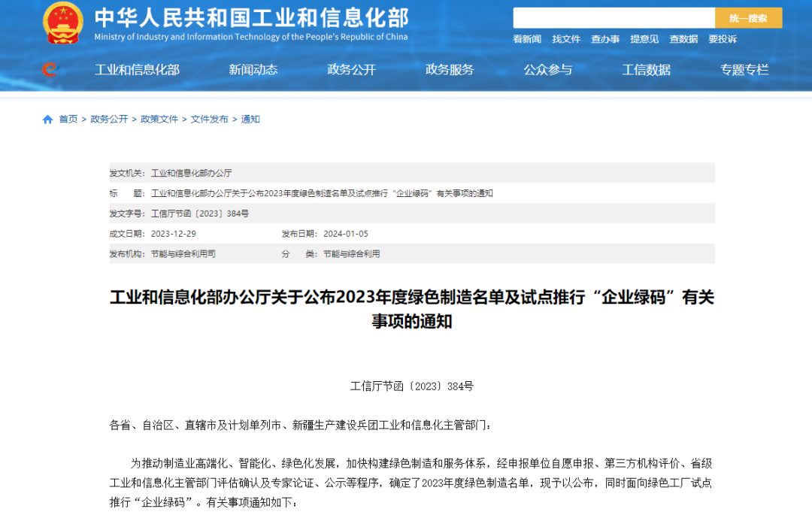
Task: Open the 政务服务 nav menu
Action: (x=450, y=69)
